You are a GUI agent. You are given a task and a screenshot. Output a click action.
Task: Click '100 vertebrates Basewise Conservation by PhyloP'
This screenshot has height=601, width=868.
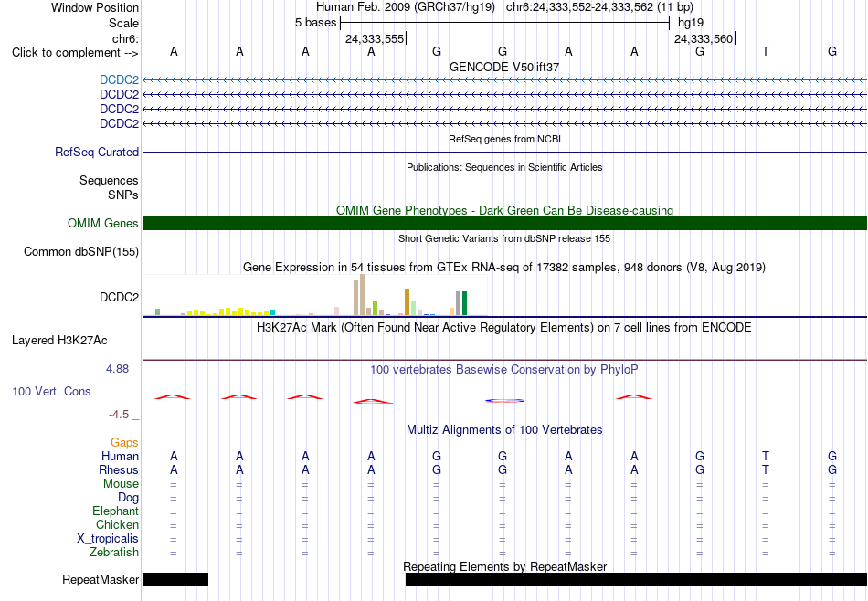point(504,369)
